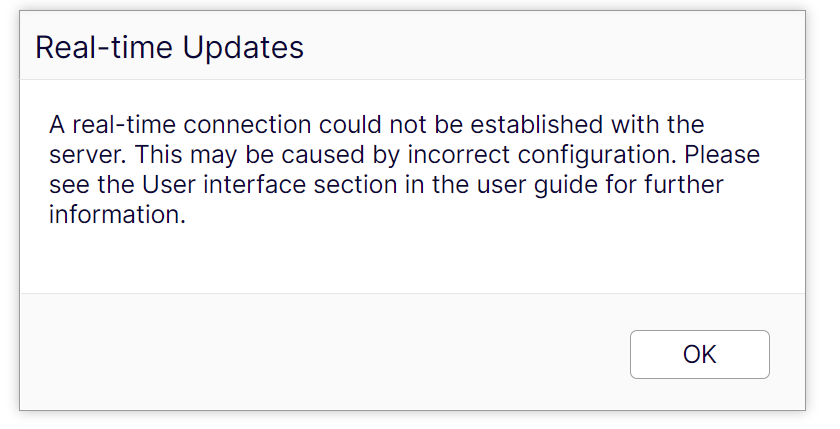Click the OK button

699,354
